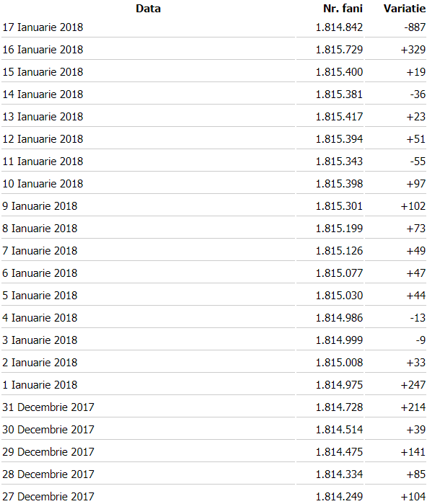
Task: Select the 11 Ianuarie 2018 row
Action: click(213, 162)
